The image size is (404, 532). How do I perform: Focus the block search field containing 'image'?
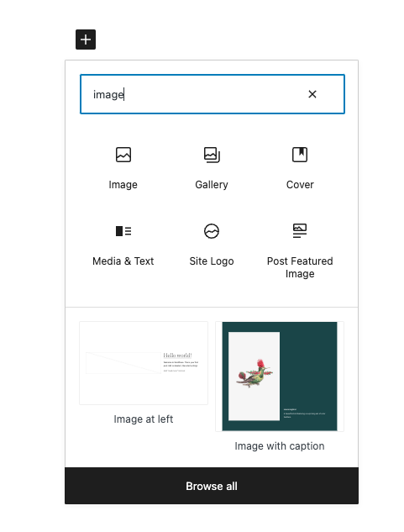212,94
